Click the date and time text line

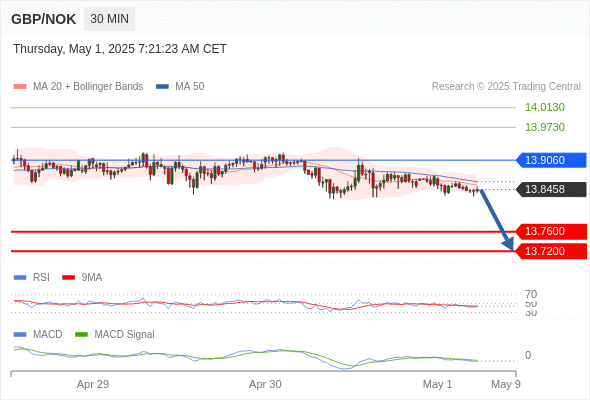point(120,49)
